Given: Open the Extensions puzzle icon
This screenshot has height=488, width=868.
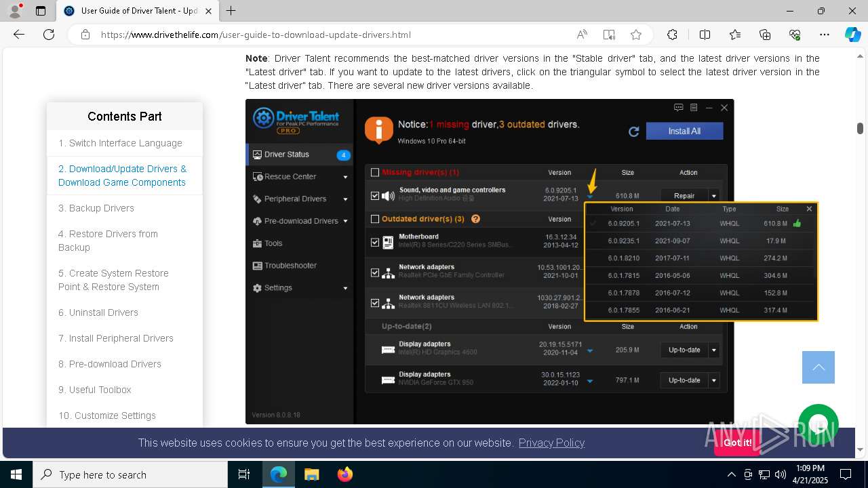Looking at the screenshot, I should tap(672, 35).
